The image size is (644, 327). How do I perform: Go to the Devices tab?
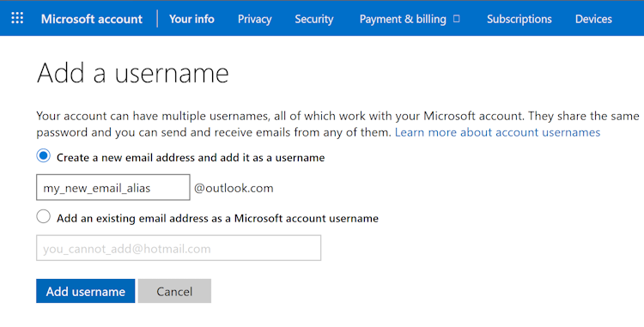click(593, 19)
